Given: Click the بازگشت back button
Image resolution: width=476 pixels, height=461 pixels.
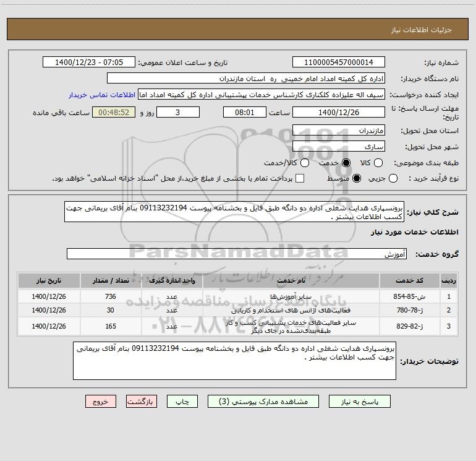Looking at the screenshot, I should (x=142, y=402).
